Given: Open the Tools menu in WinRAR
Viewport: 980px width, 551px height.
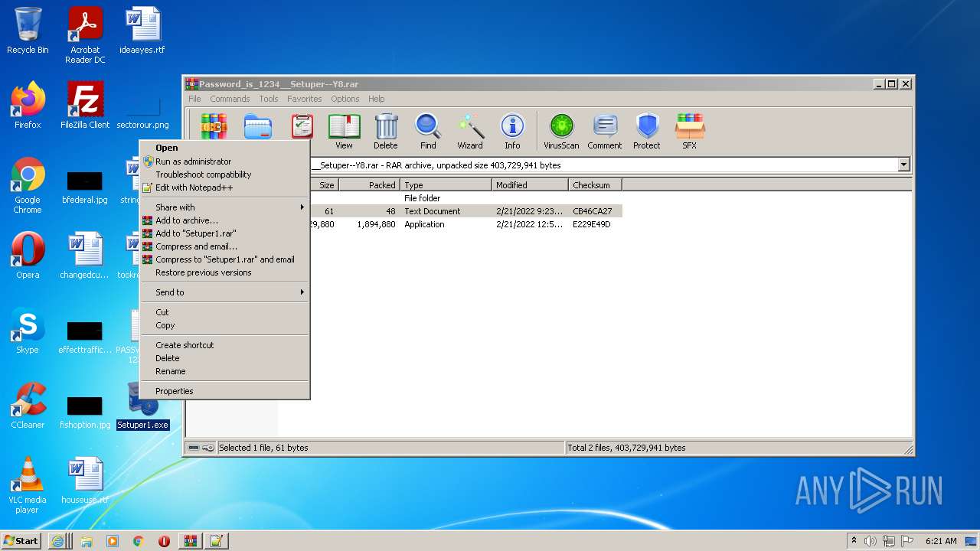Looking at the screenshot, I should (x=268, y=99).
